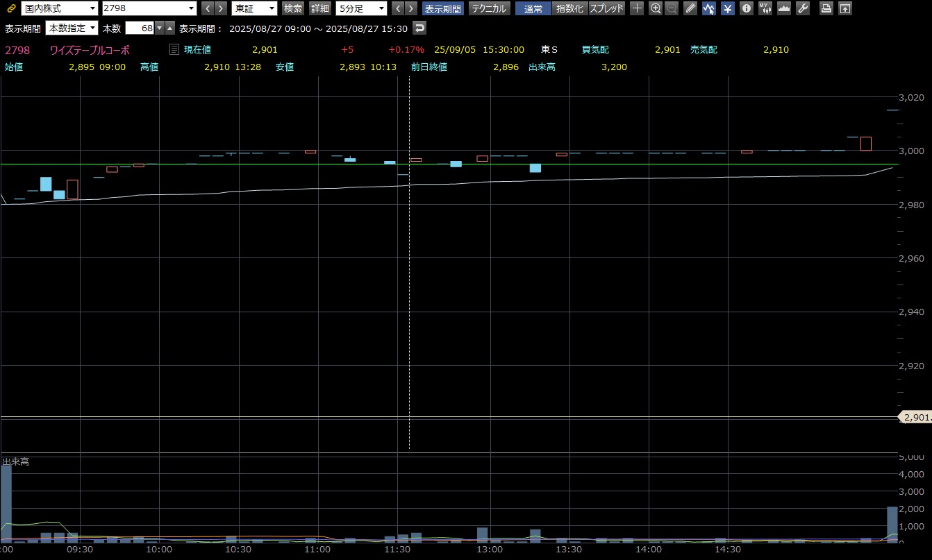Click the stock code 2798 in red
This screenshot has height=560, width=932.
pyautogui.click(x=17, y=50)
